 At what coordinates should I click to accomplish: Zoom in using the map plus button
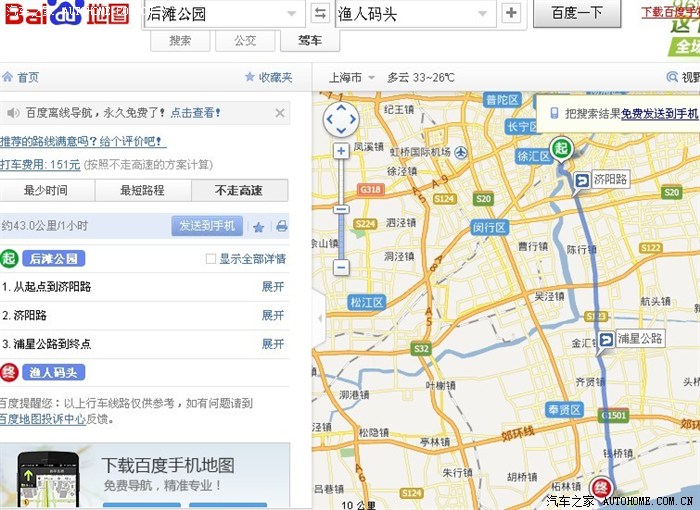click(341, 151)
